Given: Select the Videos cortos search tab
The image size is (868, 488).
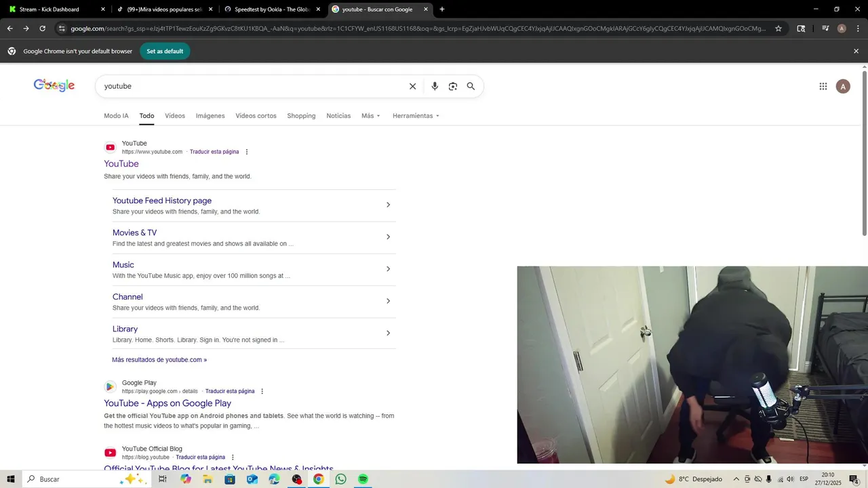Looking at the screenshot, I should (256, 116).
